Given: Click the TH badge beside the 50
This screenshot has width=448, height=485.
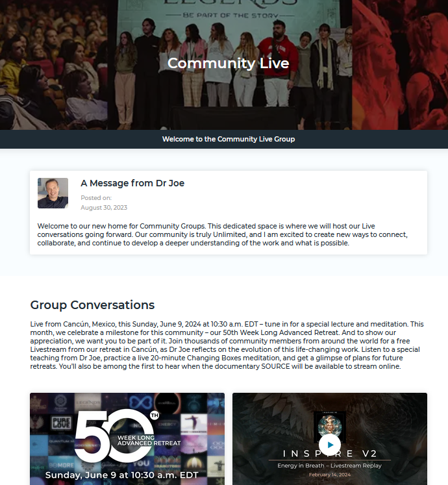Looking at the screenshot, I should [x=155, y=416].
